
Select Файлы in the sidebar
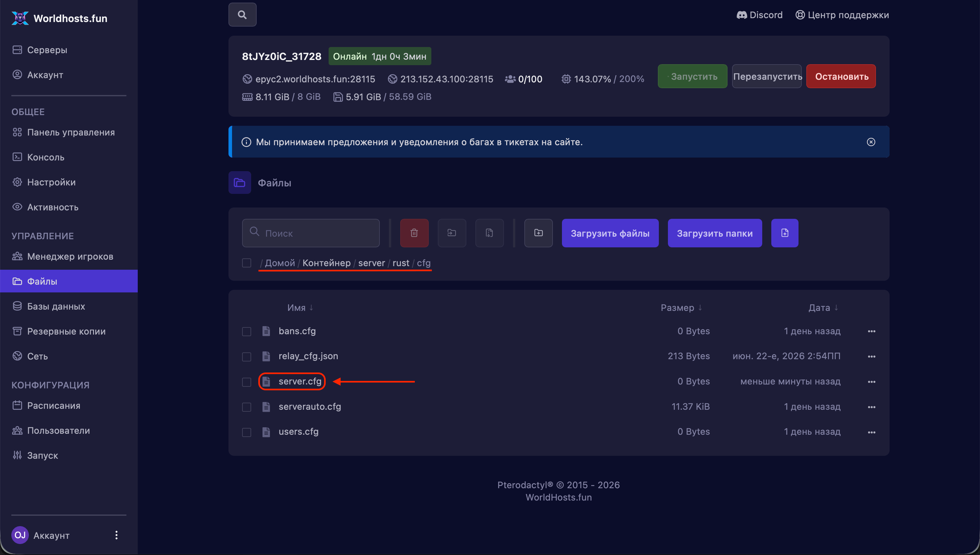pos(69,281)
